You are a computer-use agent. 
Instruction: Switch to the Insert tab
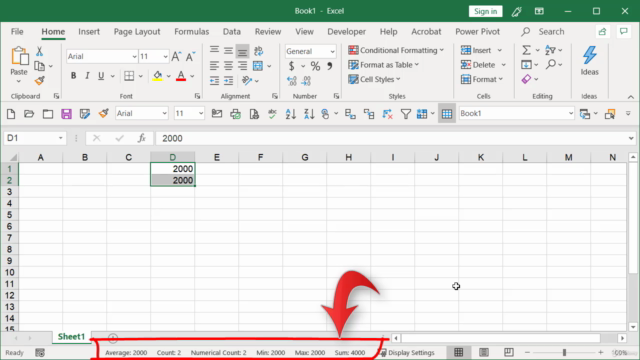[x=89, y=32]
